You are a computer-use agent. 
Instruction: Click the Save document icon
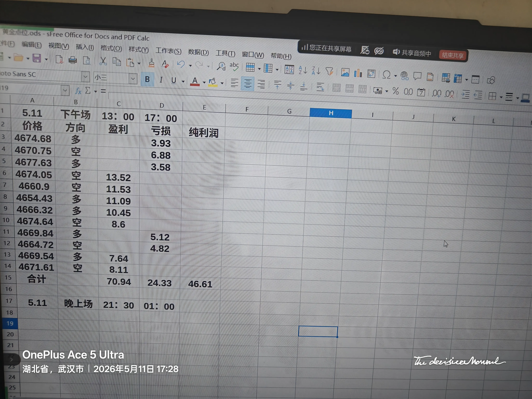(x=36, y=58)
